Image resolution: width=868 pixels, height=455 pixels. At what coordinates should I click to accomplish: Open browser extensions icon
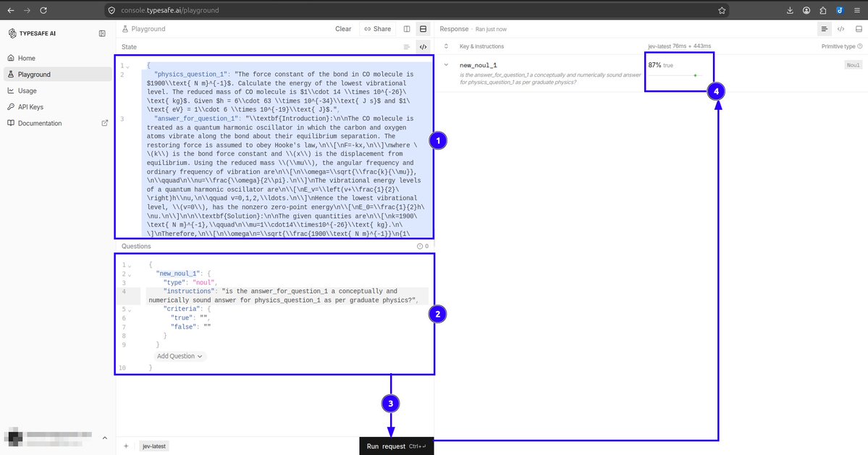coord(823,10)
